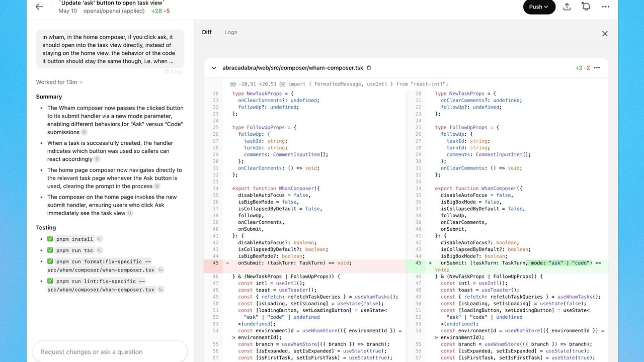Go back using the left arrow
This screenshot has height=362, width=644.
pyautogui.click(x=39, y=7)
